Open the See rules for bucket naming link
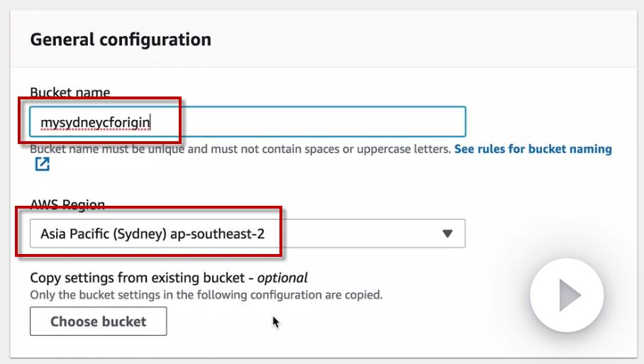This screenshot has width=644, height=364. tap(533, 149)
